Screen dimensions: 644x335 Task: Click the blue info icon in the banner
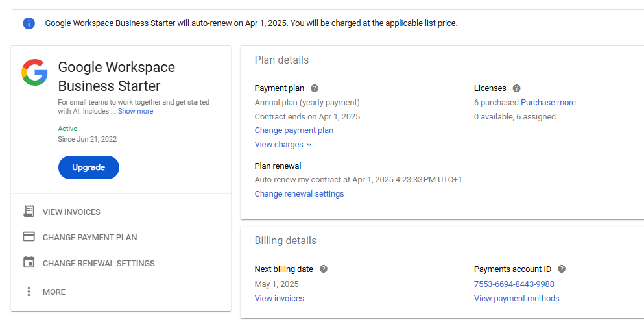pyautogui.click(x=29, y=23)
